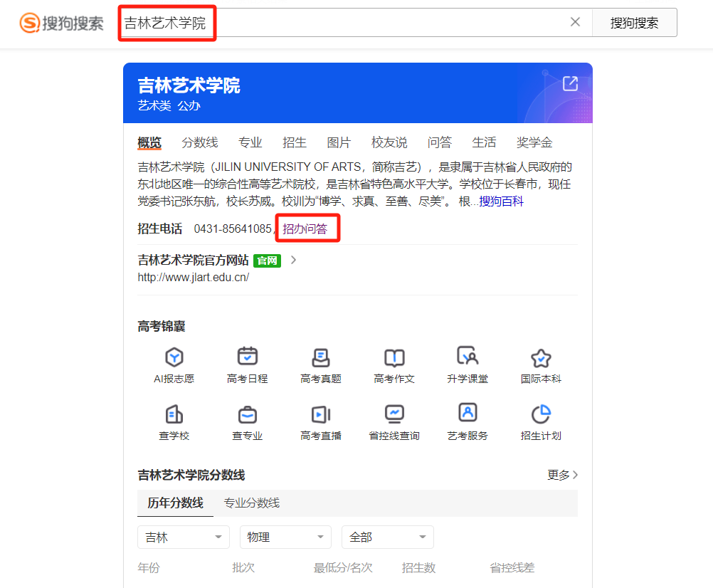Open the share icon on the blue banner
The width and height of the screenshot is (713, 588).
point(570,84)
